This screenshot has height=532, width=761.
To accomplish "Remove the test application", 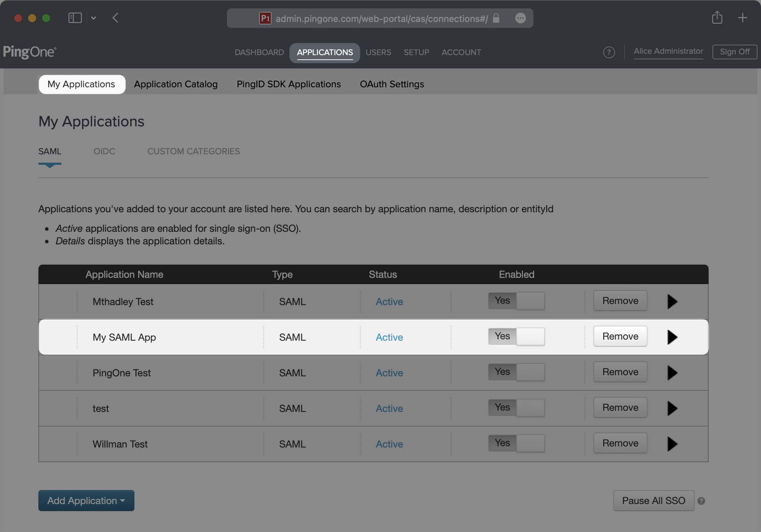I will pos(620,407).
